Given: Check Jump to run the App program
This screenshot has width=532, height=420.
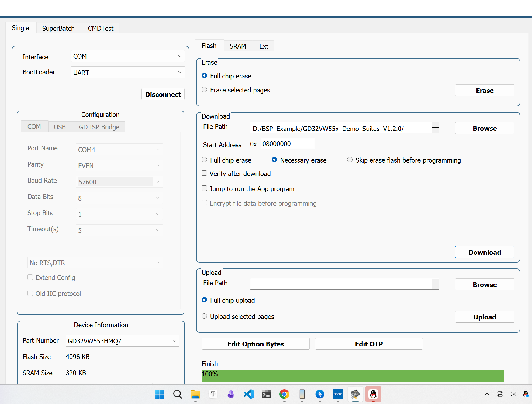Looking at the screenshot, I should click(x=205, y=188).
